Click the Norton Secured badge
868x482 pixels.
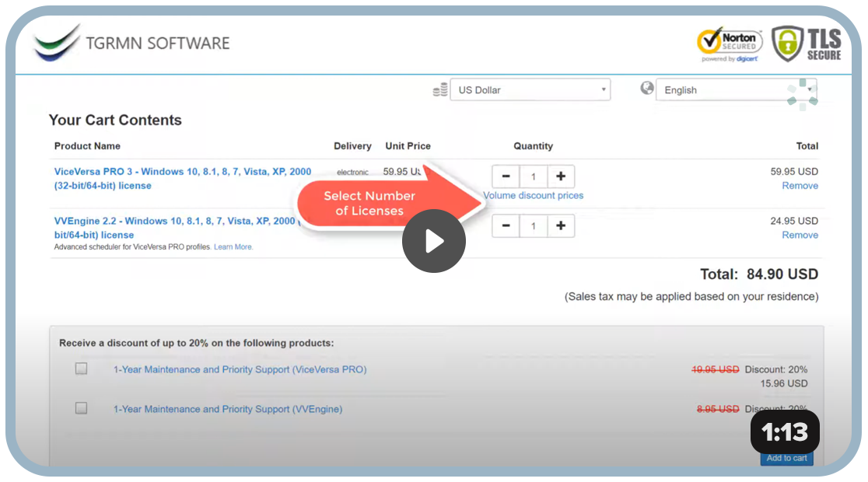[730, 44]
